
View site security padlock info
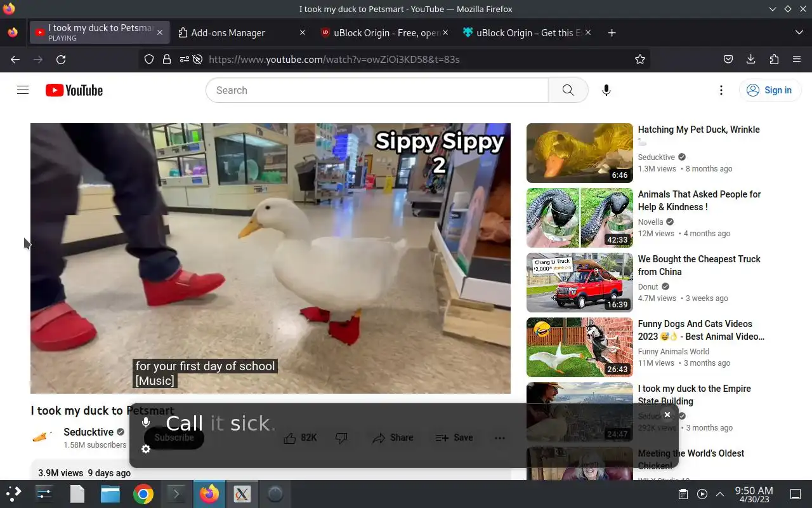click(x=166, y=59)
